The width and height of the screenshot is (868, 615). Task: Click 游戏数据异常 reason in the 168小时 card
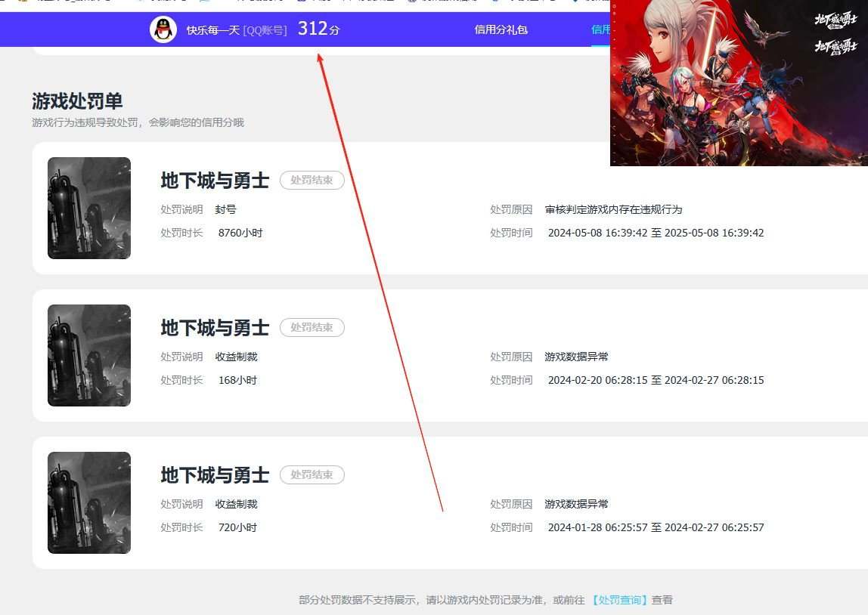point(576,357)
